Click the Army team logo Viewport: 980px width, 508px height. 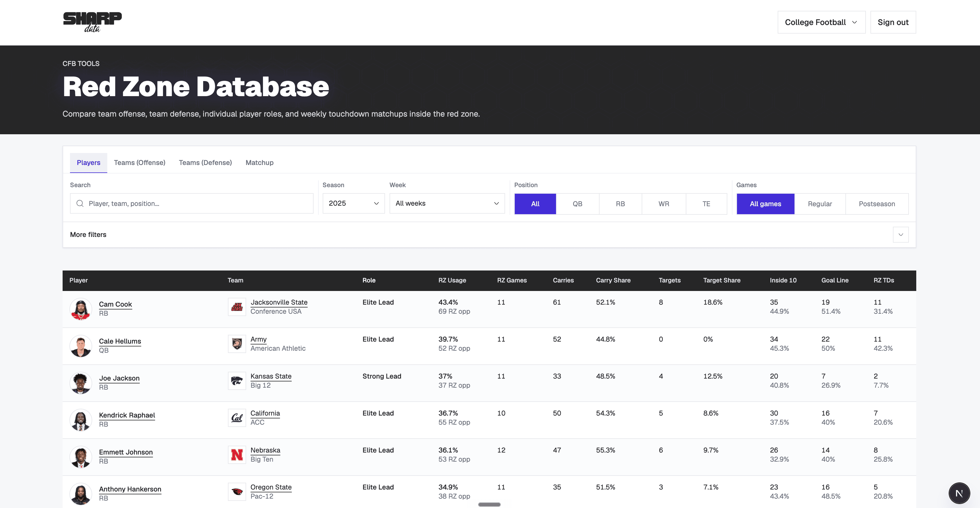tap(237, 344)
